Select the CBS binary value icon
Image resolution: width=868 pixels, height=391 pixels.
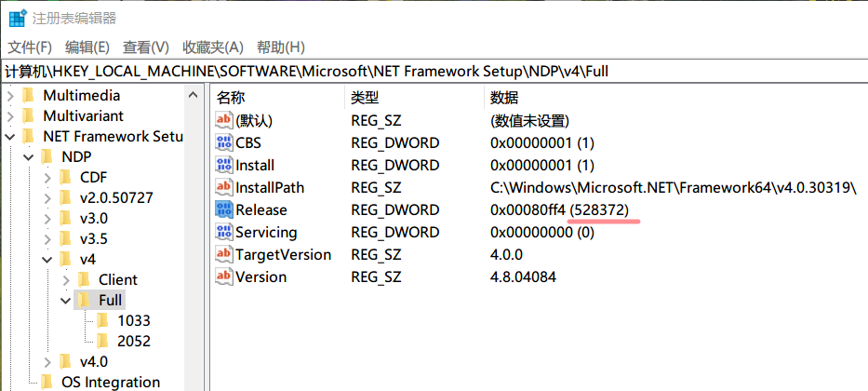click(223, 143)
